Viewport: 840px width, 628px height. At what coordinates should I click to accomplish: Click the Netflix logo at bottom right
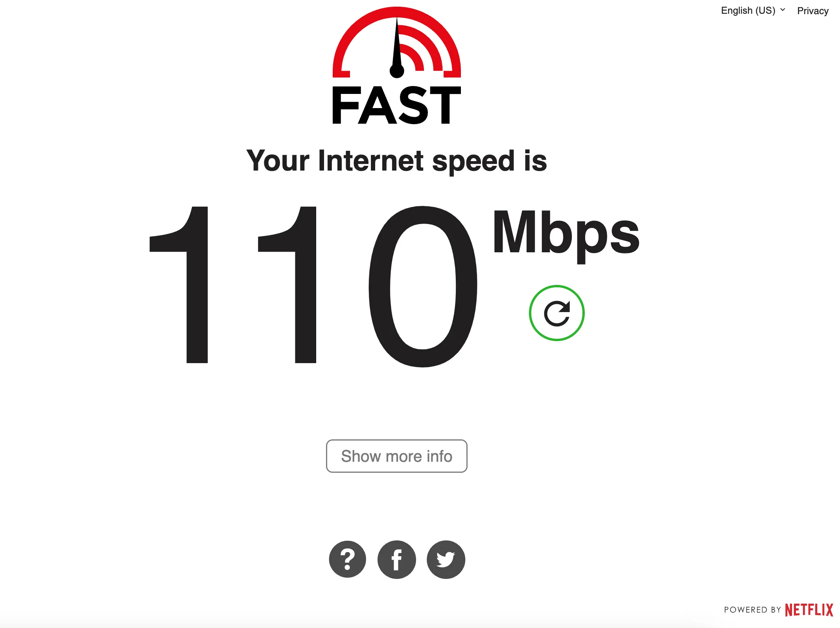tap(809, 610)
